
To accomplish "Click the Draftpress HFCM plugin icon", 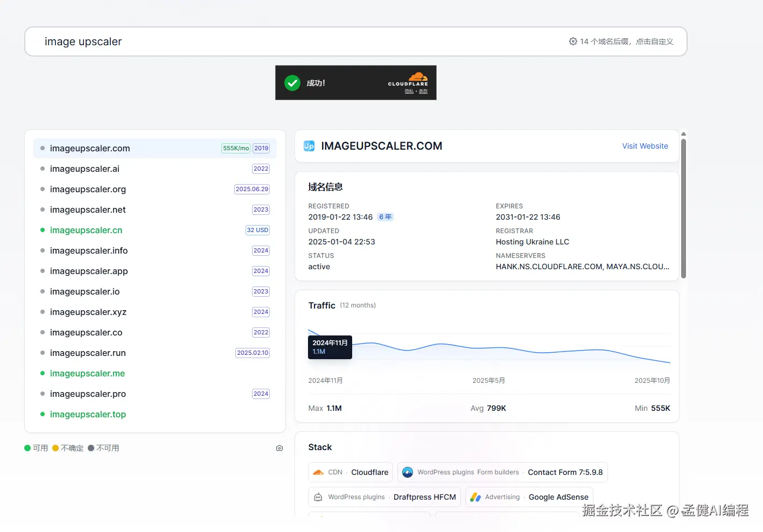I will click(x=318, y=497).
